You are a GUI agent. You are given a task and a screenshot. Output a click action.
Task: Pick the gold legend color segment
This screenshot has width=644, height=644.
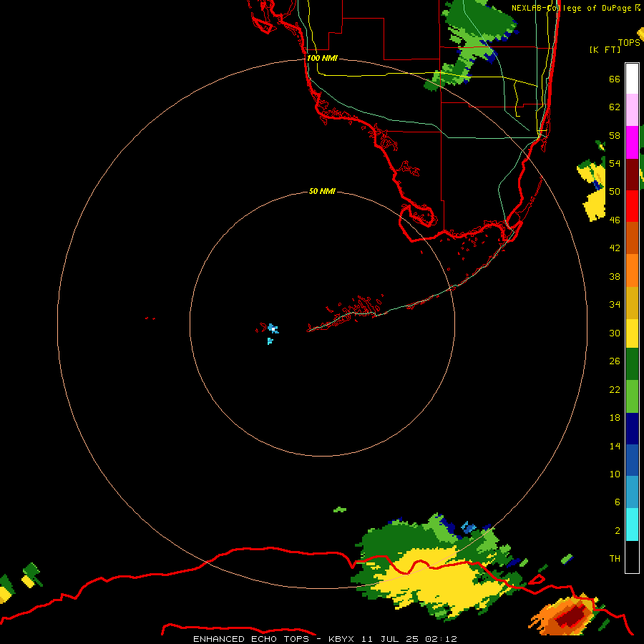pos(632,302)
